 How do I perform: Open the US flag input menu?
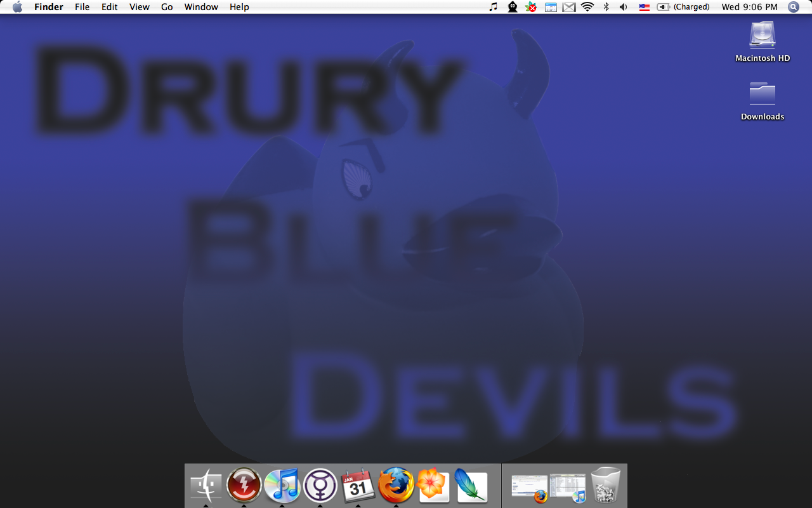click(645, 7)
